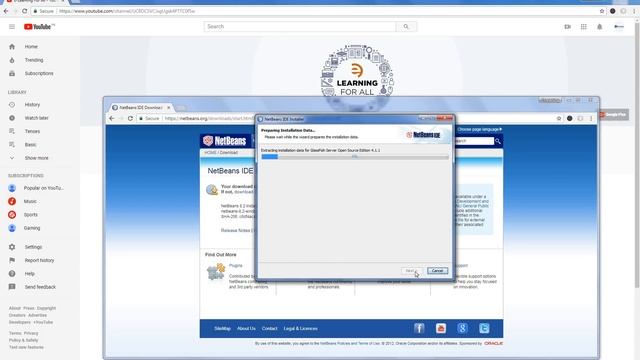Click Contact in NetBeans footer

point(269,329)
